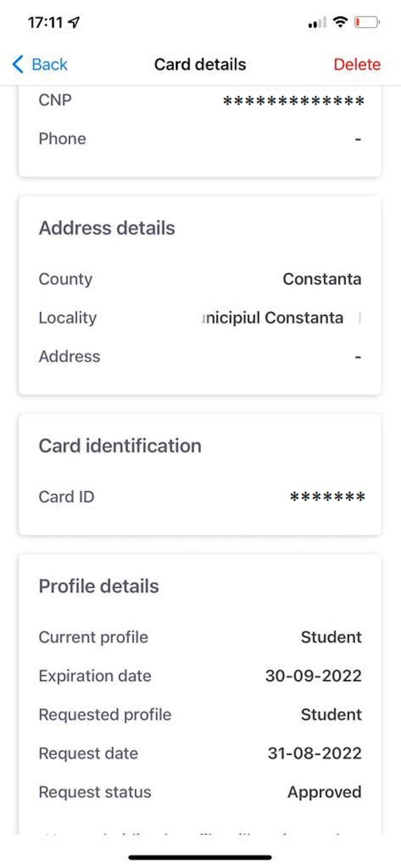Tap the County value Constanta

pyautogui.click(x=322, y=279)
